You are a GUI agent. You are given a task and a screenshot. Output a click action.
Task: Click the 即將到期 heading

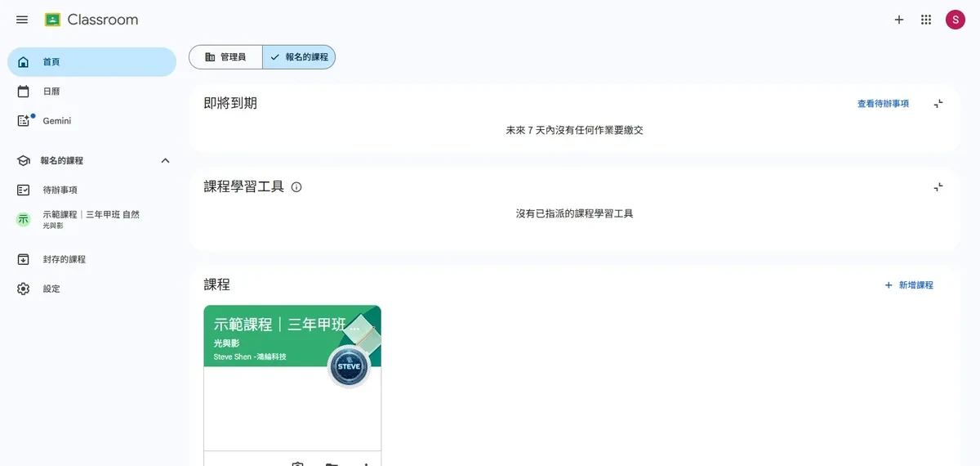pos(230,103)
